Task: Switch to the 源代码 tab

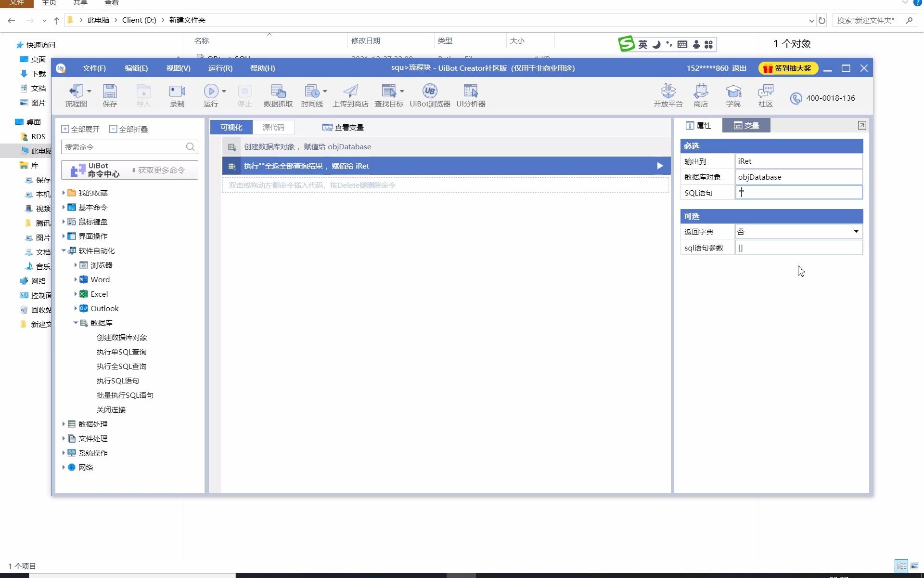Action: click(x=273, y=127)
